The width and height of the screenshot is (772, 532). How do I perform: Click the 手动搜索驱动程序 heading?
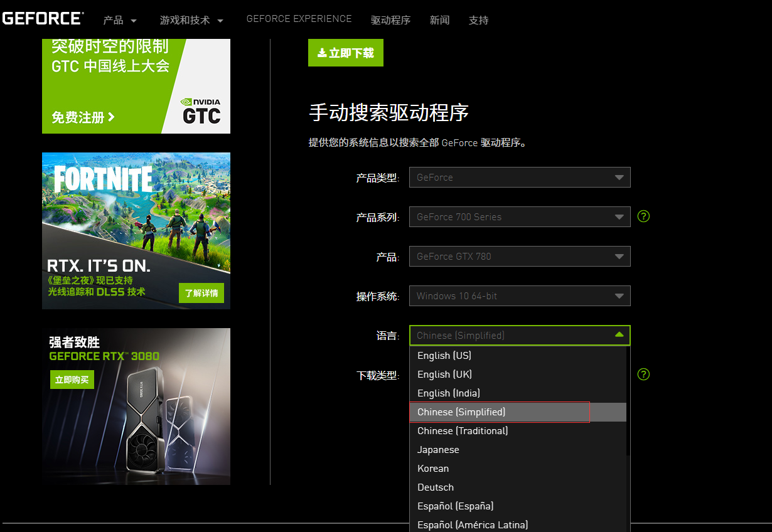coord(389,113)
